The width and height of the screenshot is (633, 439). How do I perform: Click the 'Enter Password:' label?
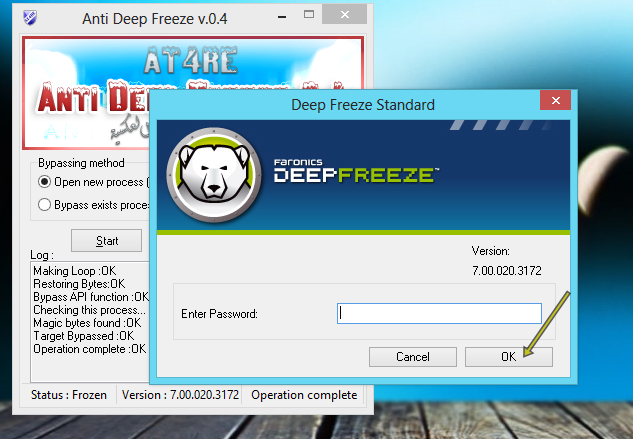tap(219, 314)
